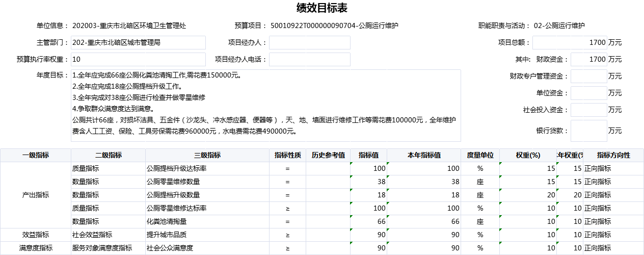Click the 权重(%) column header
The width and height of the screenshot is (644, 255).
[x=528, y=156]
